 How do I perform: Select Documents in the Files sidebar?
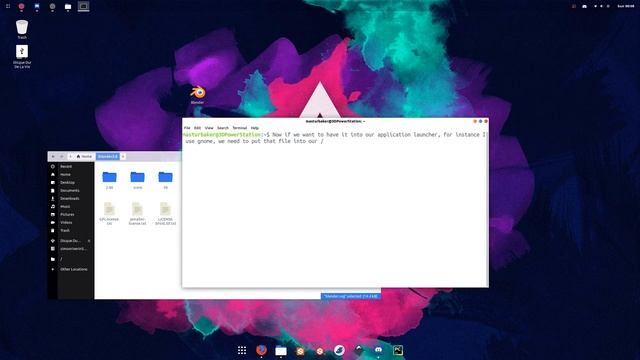(70, 191)
